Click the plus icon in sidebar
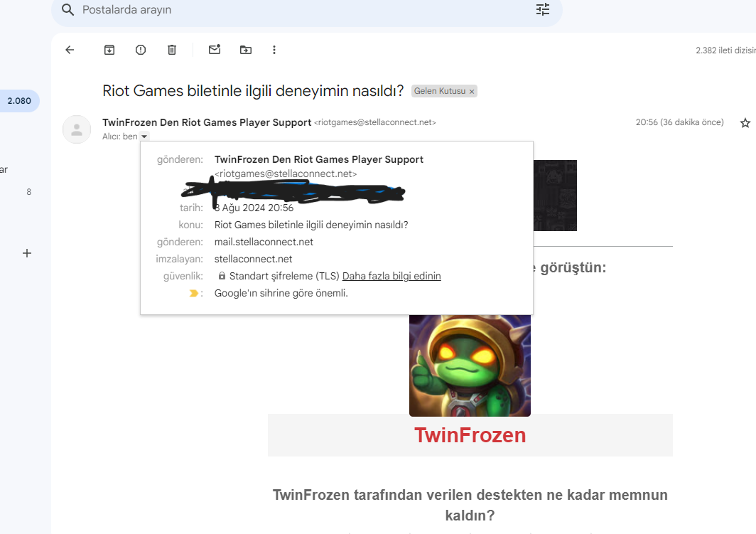 pos(27,253)
